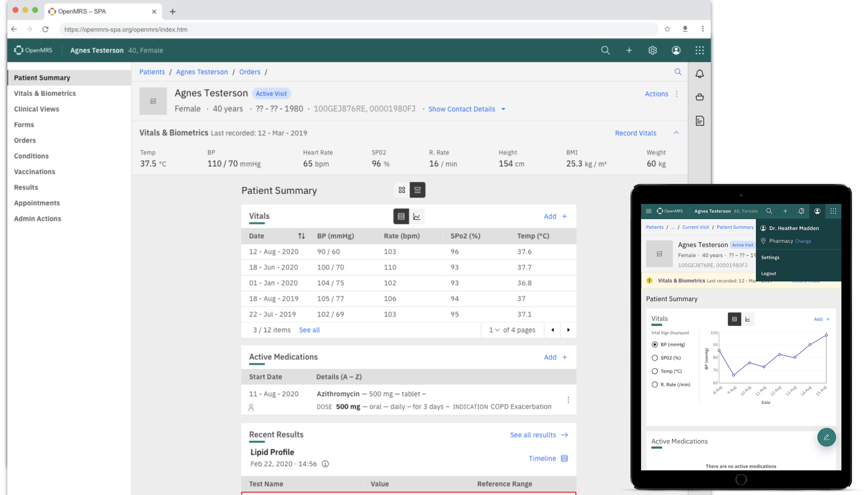Open the tablet notification bell with red dot
Image resolution: width=868 pixels, height=495 pixels.
[x=801, y=211]
